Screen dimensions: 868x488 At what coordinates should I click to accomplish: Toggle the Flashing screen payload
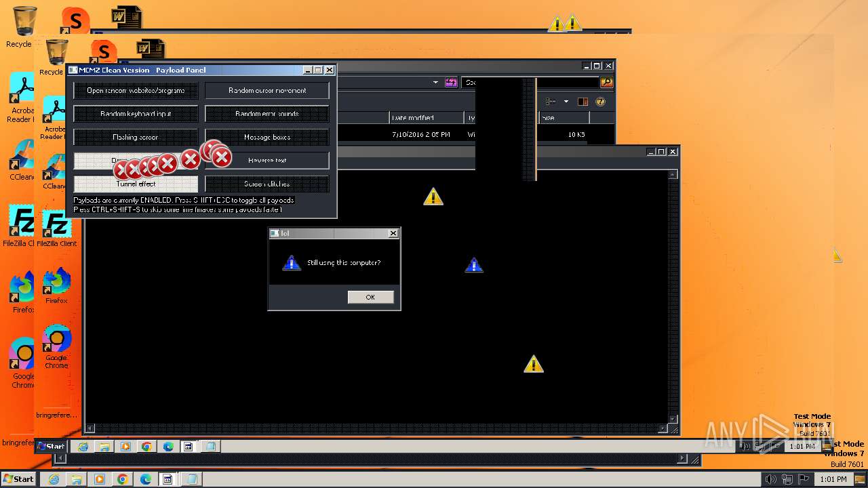click(136, 137)
